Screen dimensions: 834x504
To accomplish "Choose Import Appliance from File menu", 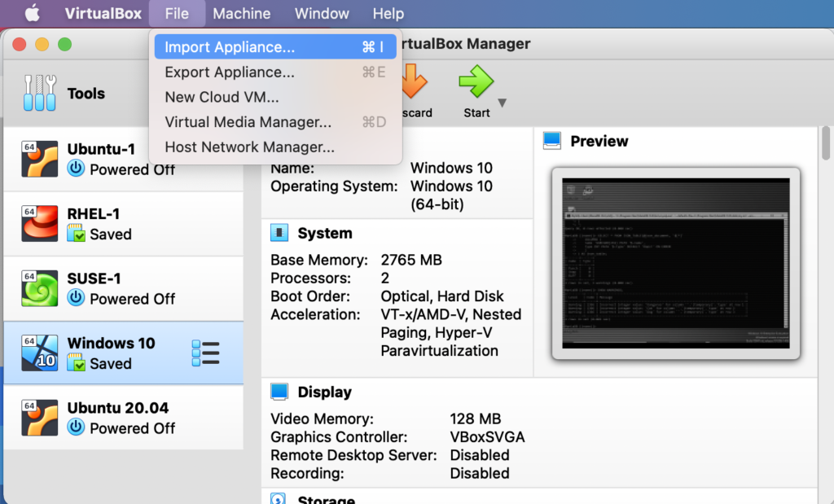I will pyautogui.click(x=275, y=46).
